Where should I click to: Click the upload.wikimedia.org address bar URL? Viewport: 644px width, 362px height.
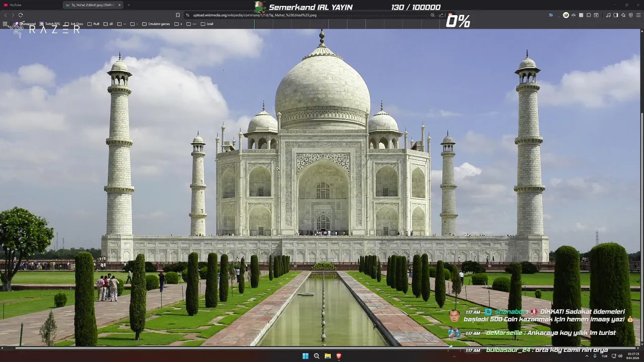pos(255,15)
